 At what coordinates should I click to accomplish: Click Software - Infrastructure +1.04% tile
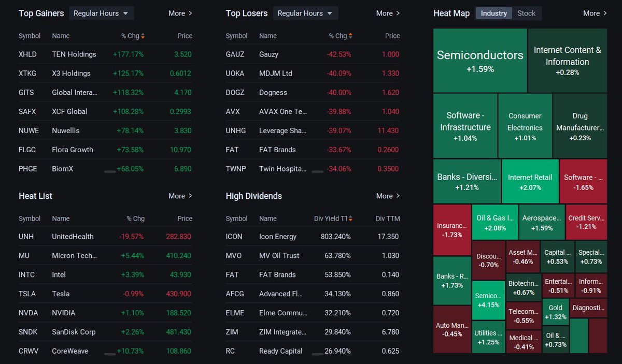tap(465, 126)
